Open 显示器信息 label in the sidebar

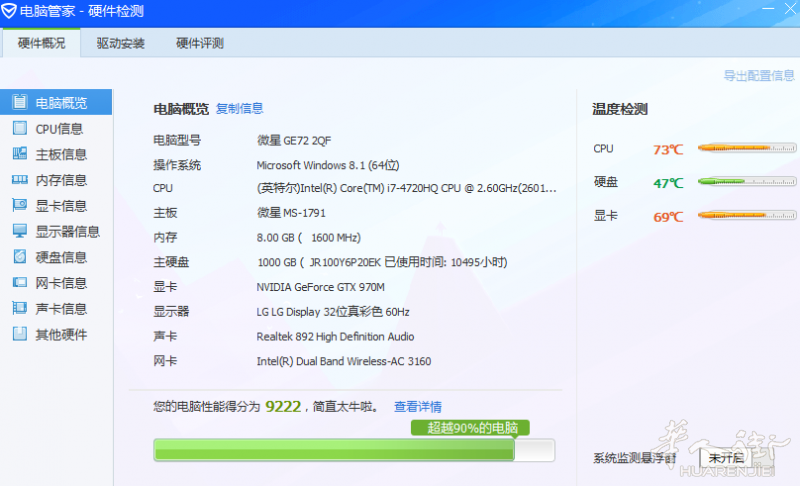click(67, 232)
